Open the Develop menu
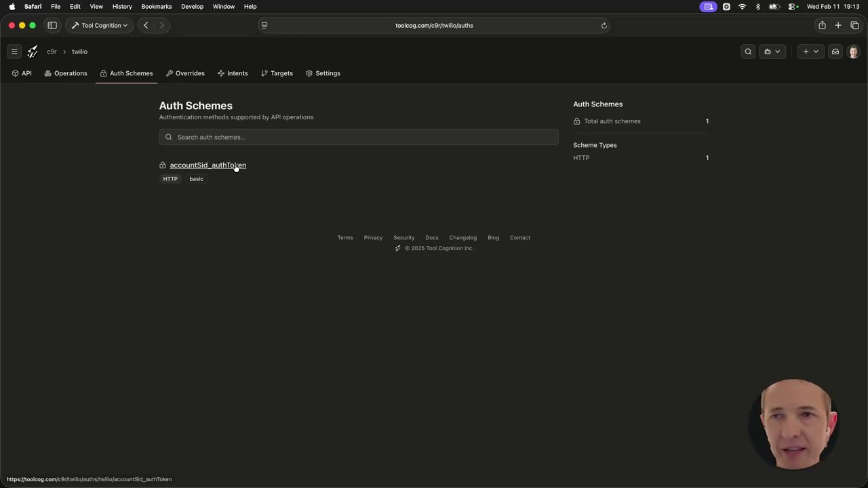This screenshot has width=868, height=488. pyautogui.click(x=192, y=7)
